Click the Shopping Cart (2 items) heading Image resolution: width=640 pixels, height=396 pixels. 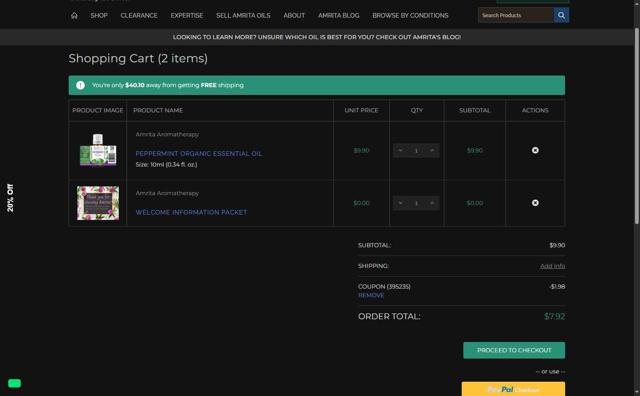(138, 58)
